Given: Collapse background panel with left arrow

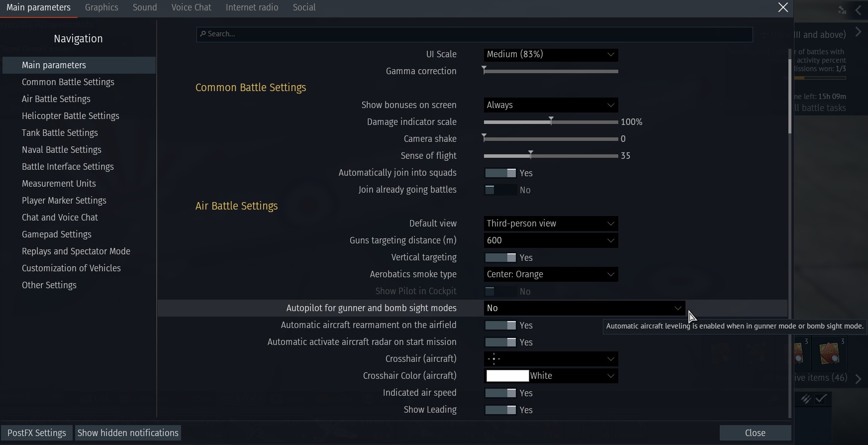Looking at the screenshot, I should pyautogui.click(x=859, y=10).
